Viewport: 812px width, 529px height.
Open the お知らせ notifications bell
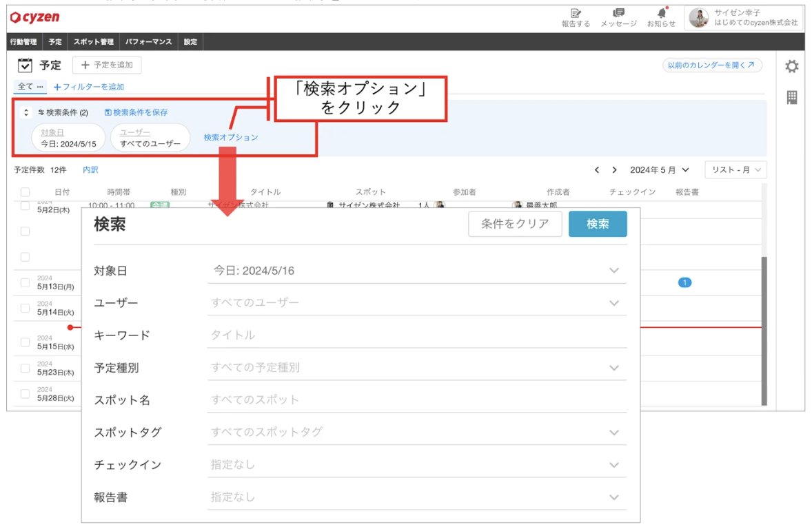tap(661, 18)
